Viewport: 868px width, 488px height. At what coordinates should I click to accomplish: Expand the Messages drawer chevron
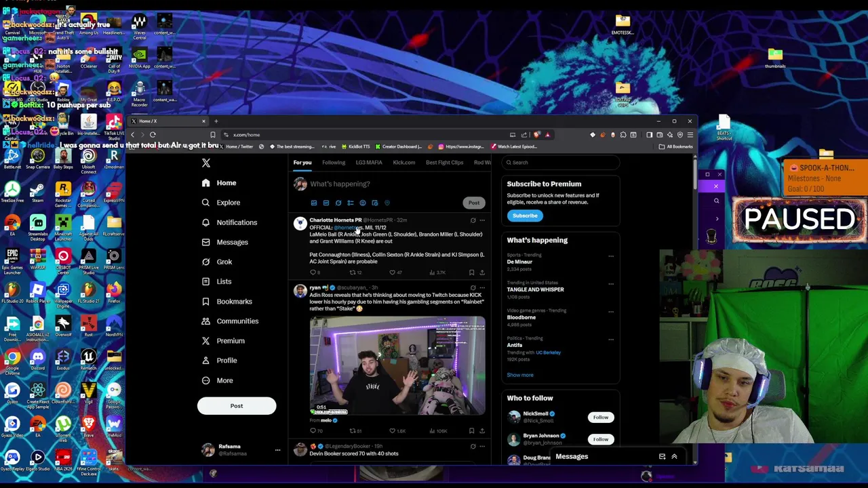coord(674,457)
